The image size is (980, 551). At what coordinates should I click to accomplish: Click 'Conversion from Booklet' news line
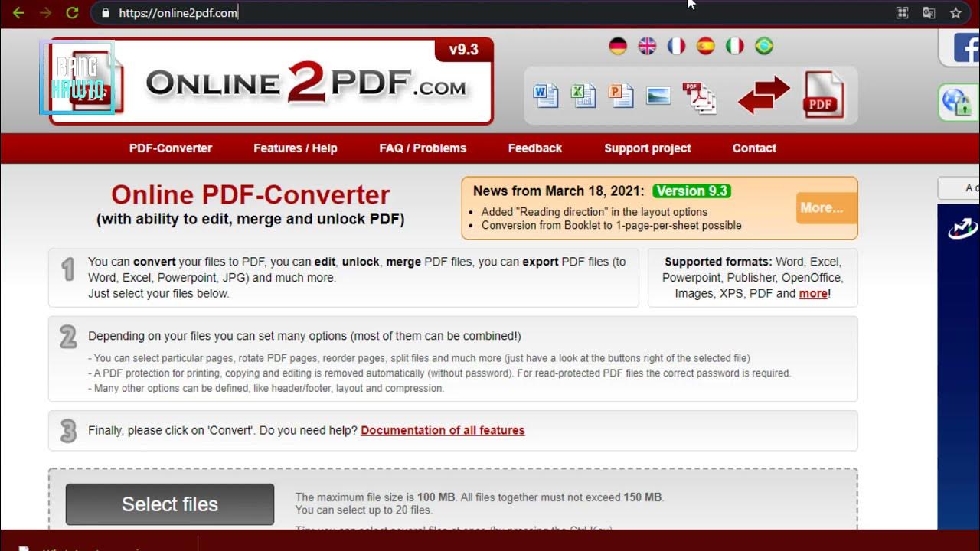[611, 225]
